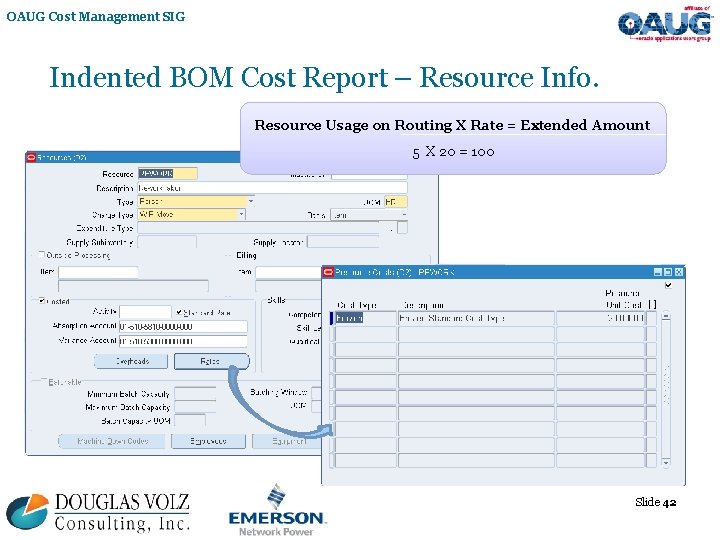Screen dimensions: 720x540
Task: Click the Machine Down Codes button
Action: click(112, 441)
